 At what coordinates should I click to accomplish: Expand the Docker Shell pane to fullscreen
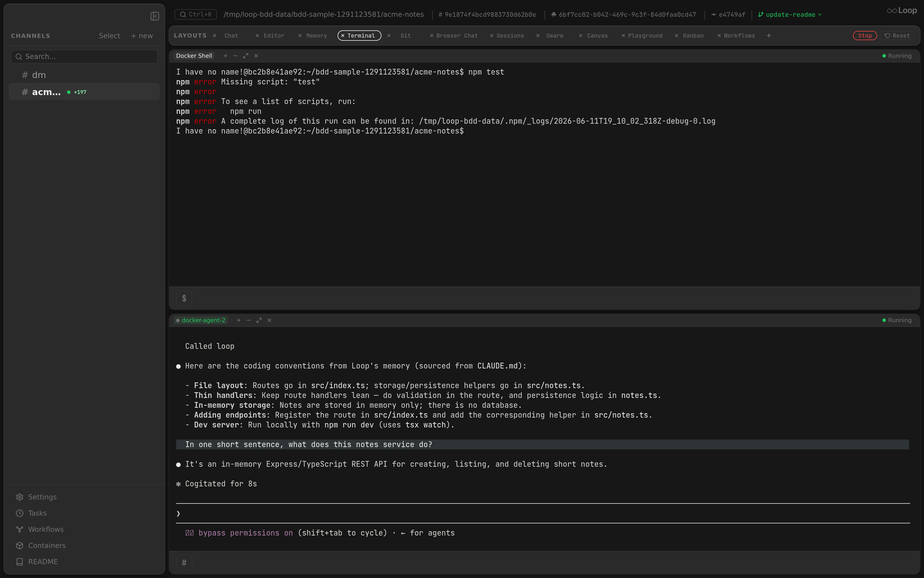click(245, 56)
